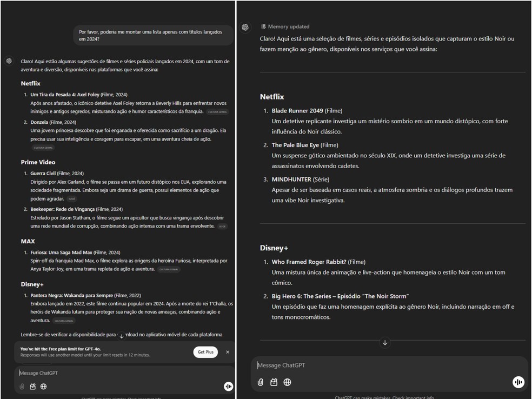The height and width of the screenshot is (399, 532).
Task: Open the gift-box tools icon in left message bar
Action: (x=32, y=387)
